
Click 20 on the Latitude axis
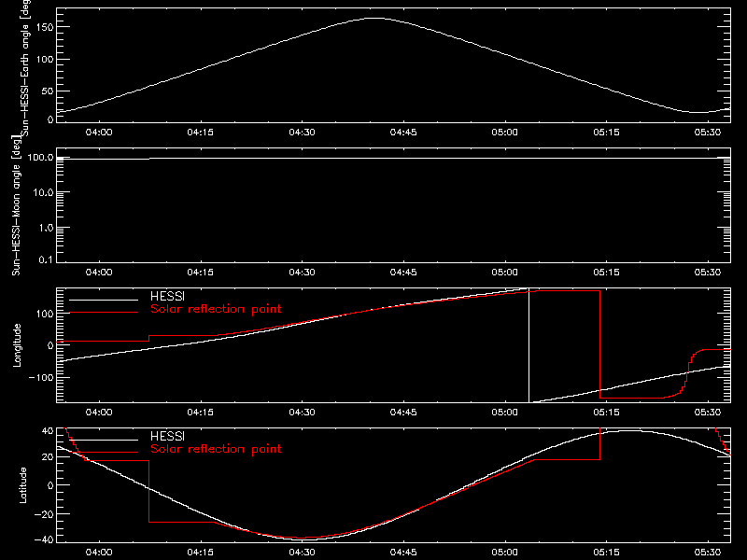[48, 457]
